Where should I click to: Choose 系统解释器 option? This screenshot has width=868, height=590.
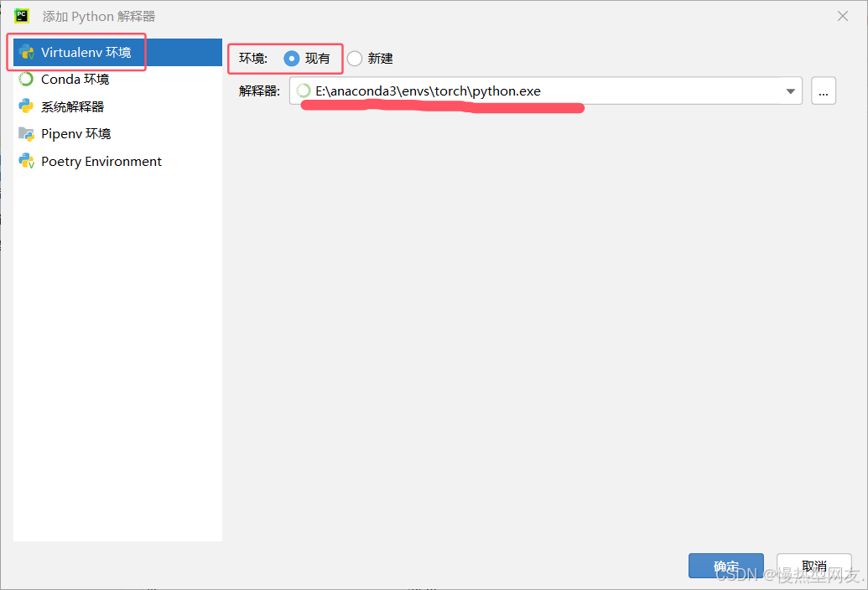click(x=117, y=106)
